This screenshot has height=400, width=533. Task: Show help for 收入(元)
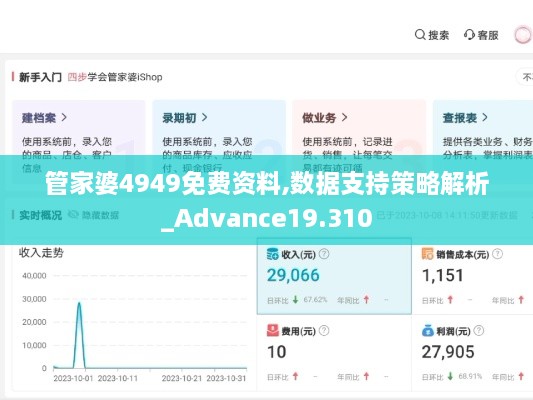pyautogui.click(x=324, y=254)
